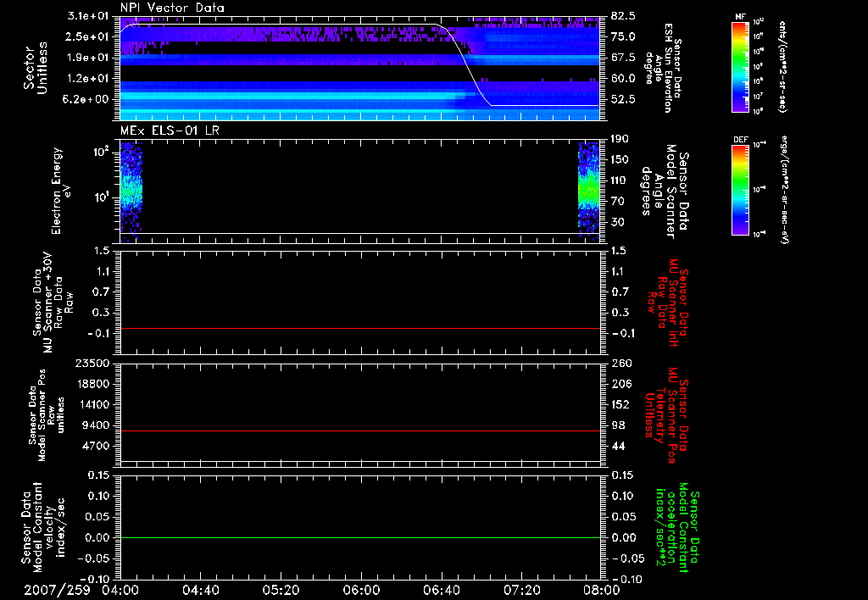Click the 'MU Scanner +30V Raw Data' label
This screenshot has width=868, height=600.
coord(53,303)
